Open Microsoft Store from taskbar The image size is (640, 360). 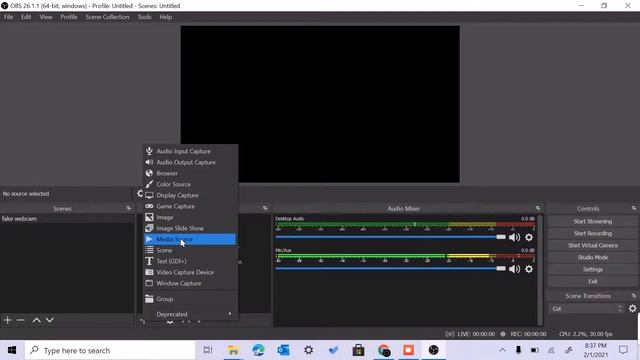click(x=358, y=350)
